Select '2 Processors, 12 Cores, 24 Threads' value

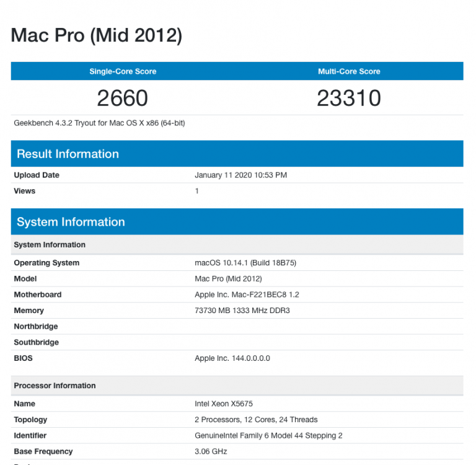pyautogui.click(x=256, y=420)
